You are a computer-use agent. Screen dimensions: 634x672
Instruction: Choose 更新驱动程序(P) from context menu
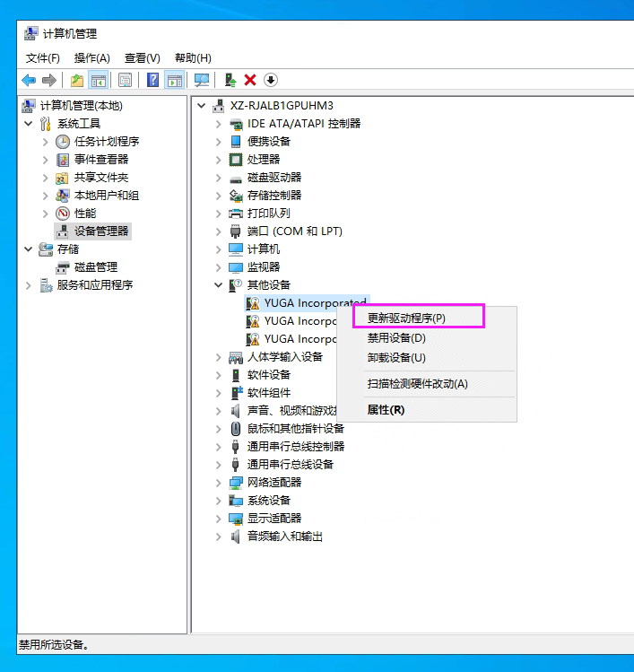coord(406,319)
